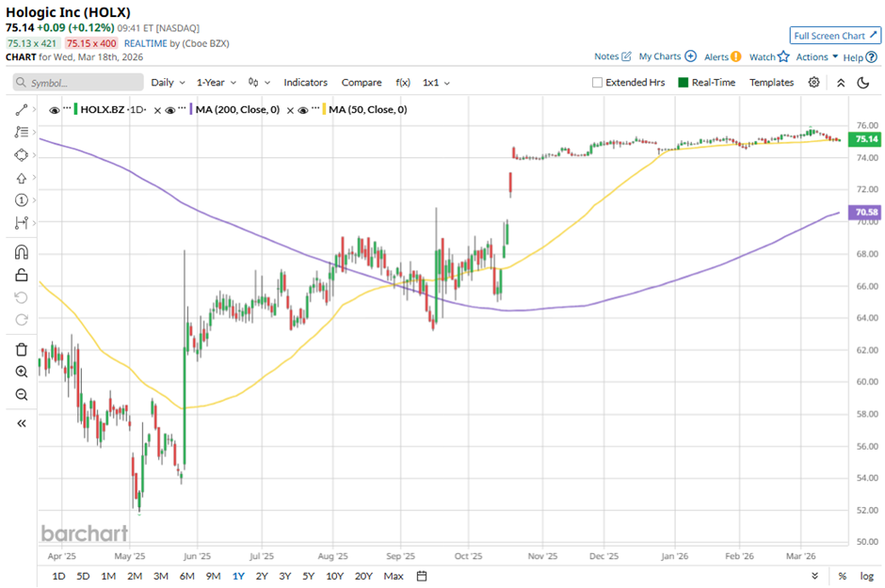Select the shapes drawing tool
Viewport: 885px width, 588px height.
pyautogui.click(x=21, y=155)
